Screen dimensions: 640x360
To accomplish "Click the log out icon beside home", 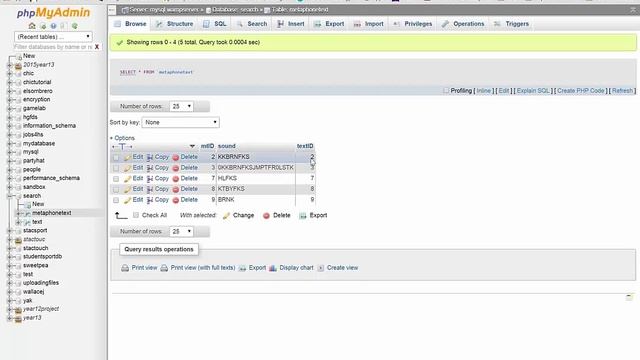I will point(43,26).
